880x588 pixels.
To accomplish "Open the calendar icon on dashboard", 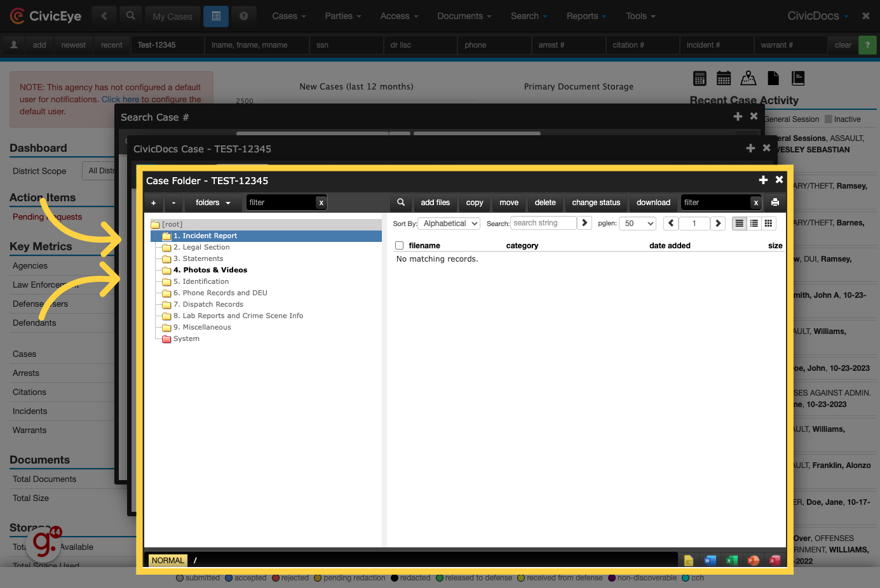I will click(724, 79).
